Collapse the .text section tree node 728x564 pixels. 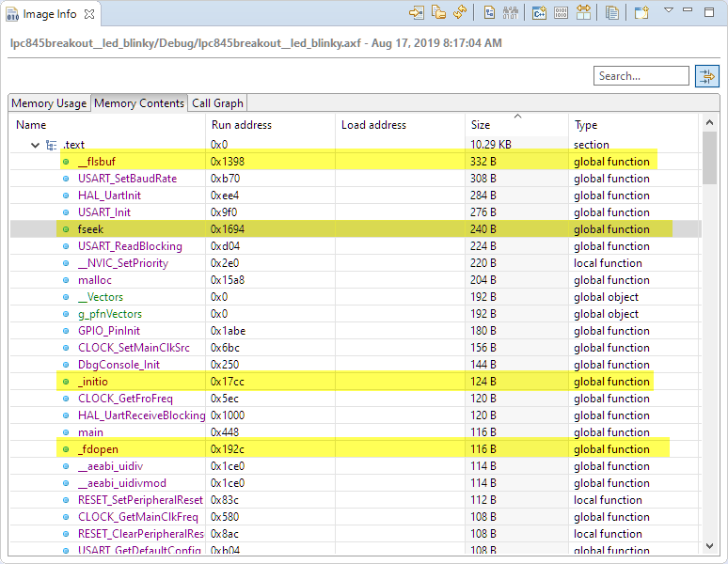(x=35, y=145)
